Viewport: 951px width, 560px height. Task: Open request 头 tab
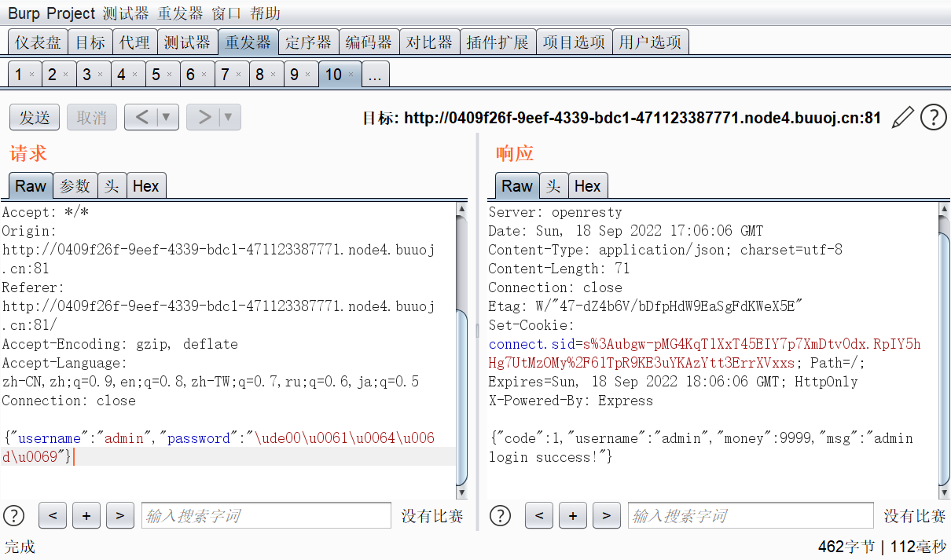click(112, 186)
